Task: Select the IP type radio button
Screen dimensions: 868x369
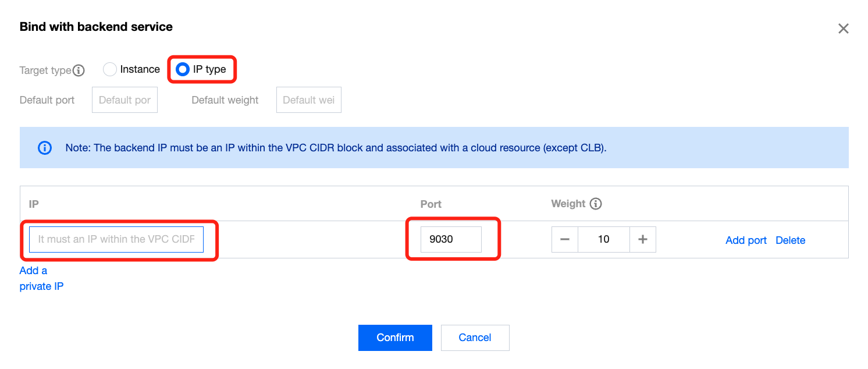Action: coord(183,69)
